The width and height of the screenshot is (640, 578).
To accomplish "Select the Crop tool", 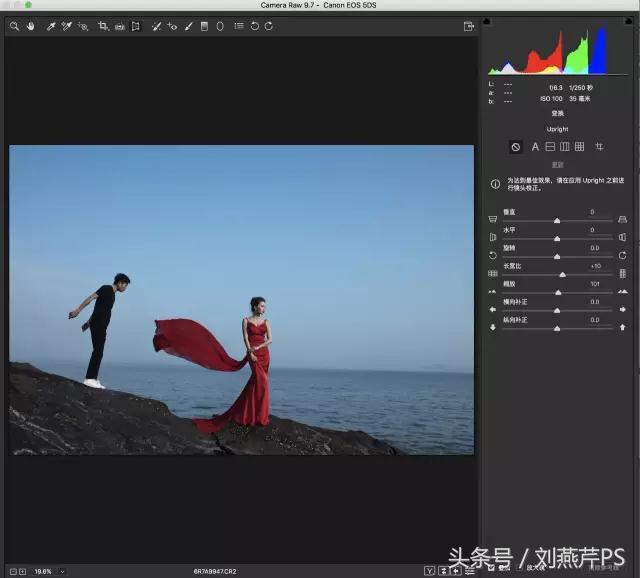I will pos(103,27).
